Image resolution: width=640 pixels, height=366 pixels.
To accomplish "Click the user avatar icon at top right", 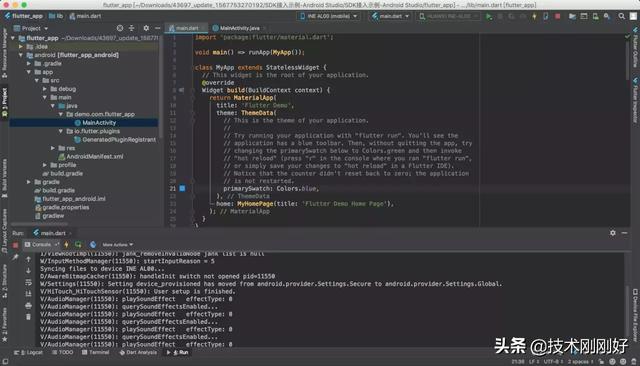I will [633, 16].
